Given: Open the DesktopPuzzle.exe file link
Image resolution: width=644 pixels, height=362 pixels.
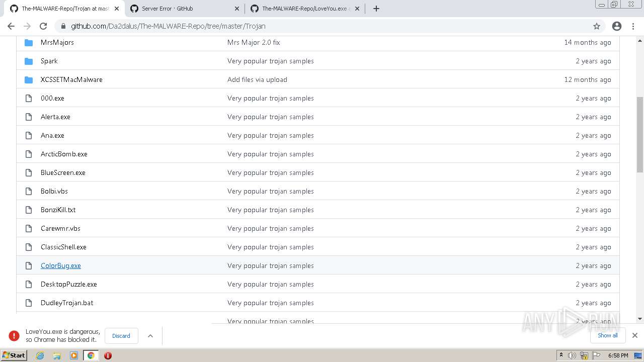Looking at the screenshot, I should (x=69, y=284).
